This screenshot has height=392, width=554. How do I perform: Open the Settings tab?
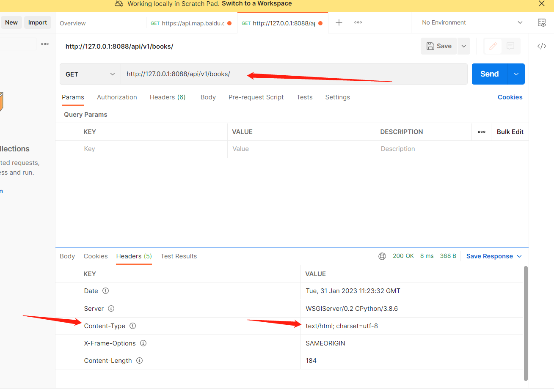pos(337,97)
